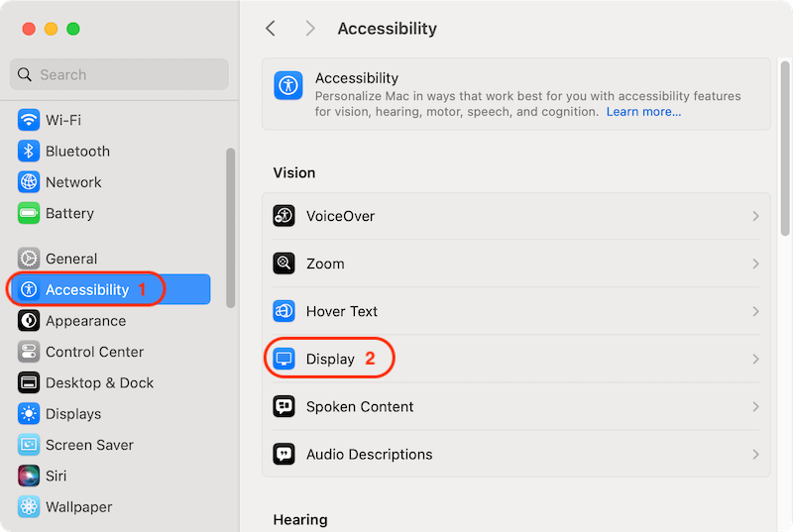This screenshot has width=793, height=532.
Task: Click the Learn more link
Action: [x=643, y=112]
